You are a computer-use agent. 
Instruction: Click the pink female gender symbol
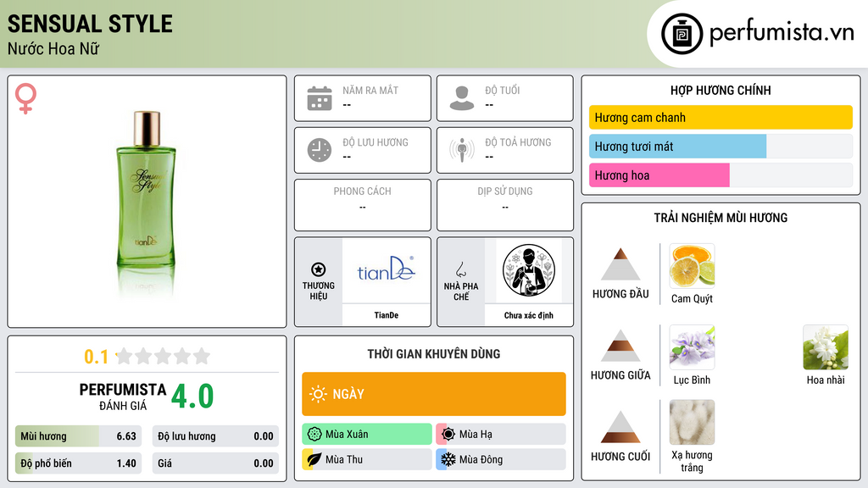[x=25, y=98]
